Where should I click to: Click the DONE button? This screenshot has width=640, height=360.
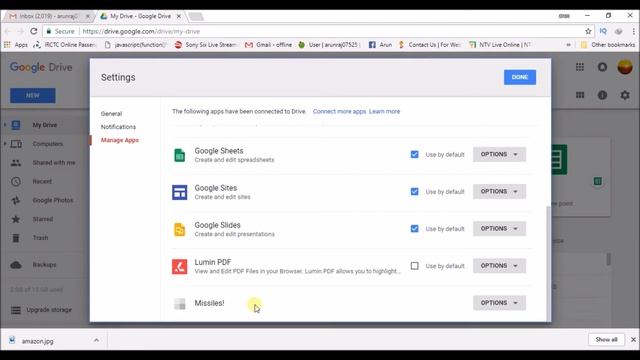(x=520, y=77)
